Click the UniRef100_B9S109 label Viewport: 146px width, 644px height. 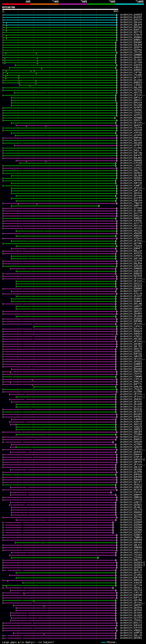click(x=131, y=216)
